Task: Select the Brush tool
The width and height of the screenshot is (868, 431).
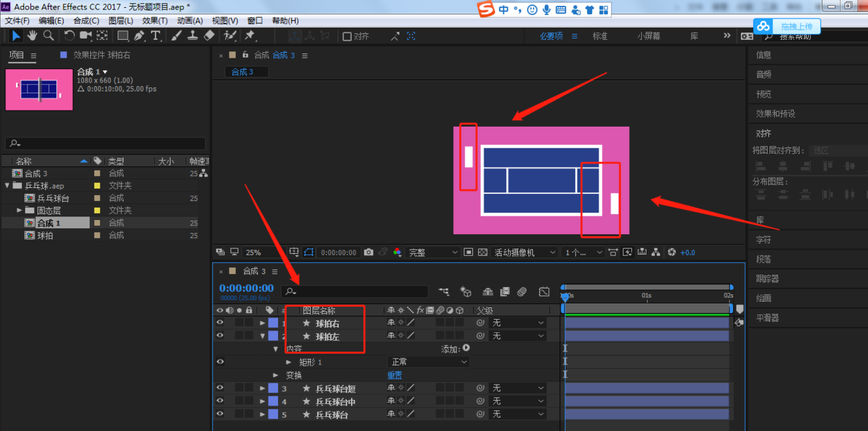Action: 176,36
